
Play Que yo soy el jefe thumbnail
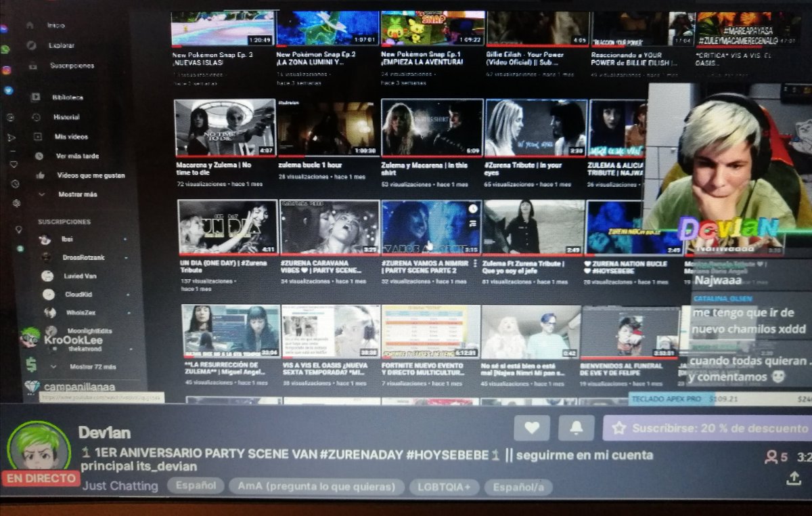coord(533,227)
